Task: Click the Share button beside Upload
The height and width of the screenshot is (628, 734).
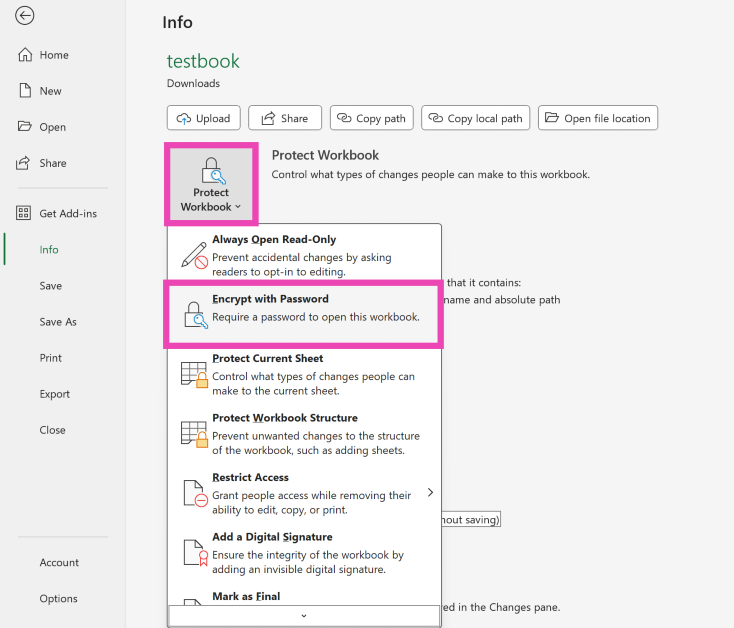Action: (x=285, y=118)
